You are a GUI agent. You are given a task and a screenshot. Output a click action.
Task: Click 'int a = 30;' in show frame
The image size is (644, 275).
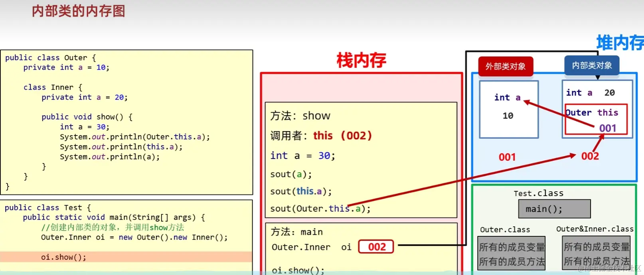click(x=303, y=155)
